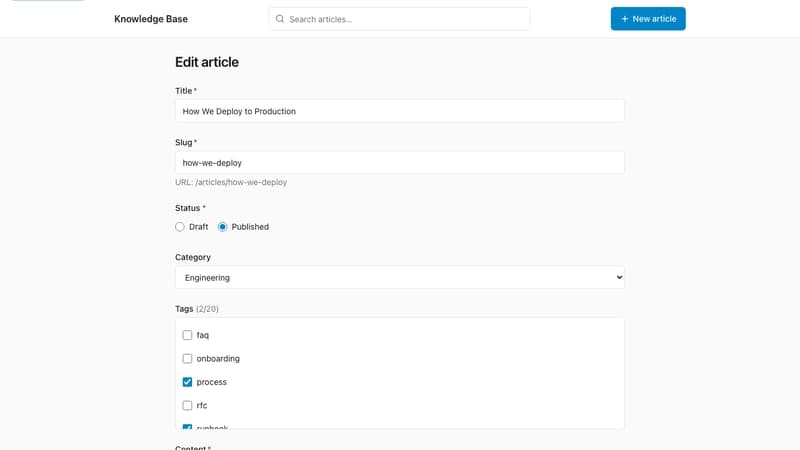Edit the Slug input field
This screenshot has width=800, height=450.
coord(399,163)
